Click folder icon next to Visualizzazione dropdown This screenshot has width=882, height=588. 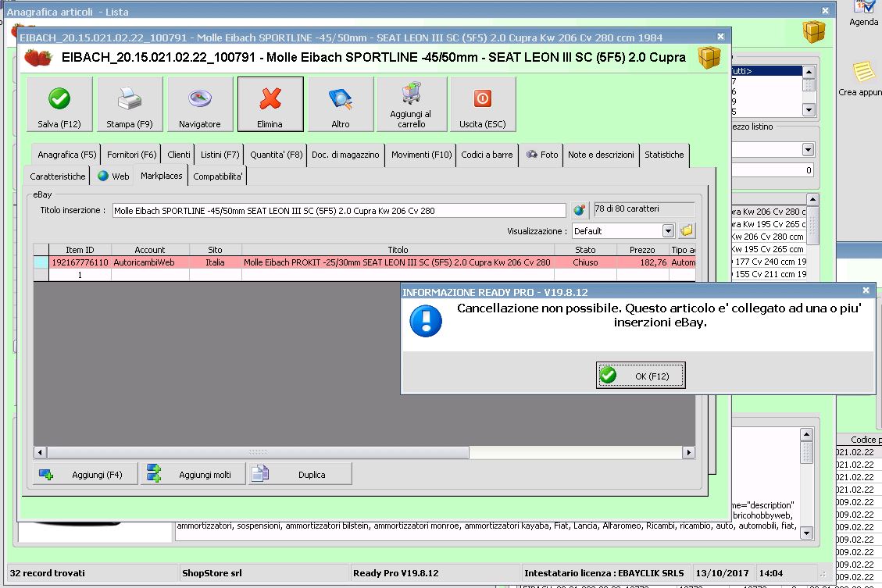(687, 230)
